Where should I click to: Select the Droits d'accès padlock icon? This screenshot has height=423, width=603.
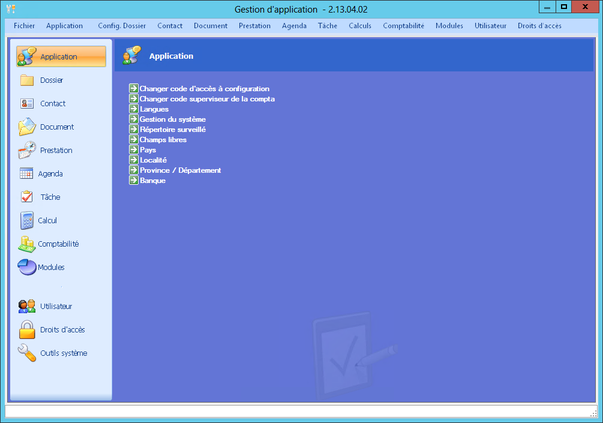tap(27, 329)
